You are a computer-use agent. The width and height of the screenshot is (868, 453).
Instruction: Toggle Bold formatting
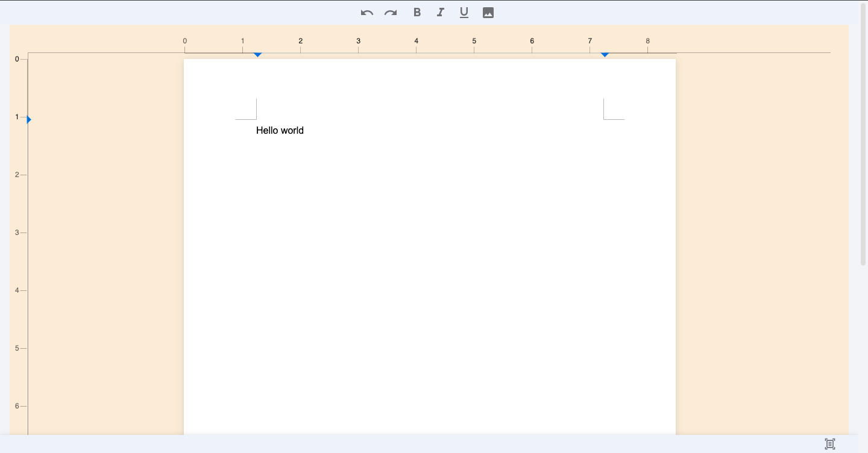(x=417, y=12)
